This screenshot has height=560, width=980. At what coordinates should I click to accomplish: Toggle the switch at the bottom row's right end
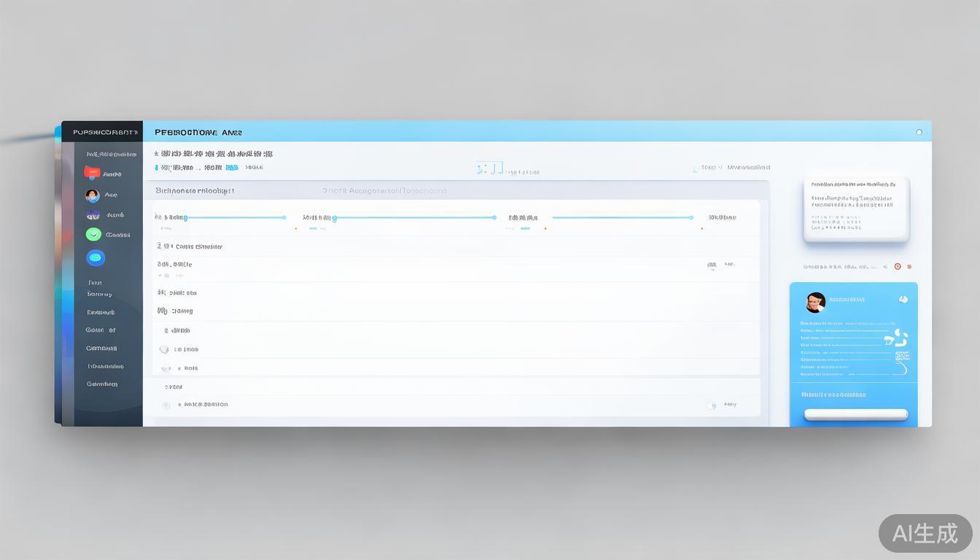pyautogui.click(x=711, y=405)
